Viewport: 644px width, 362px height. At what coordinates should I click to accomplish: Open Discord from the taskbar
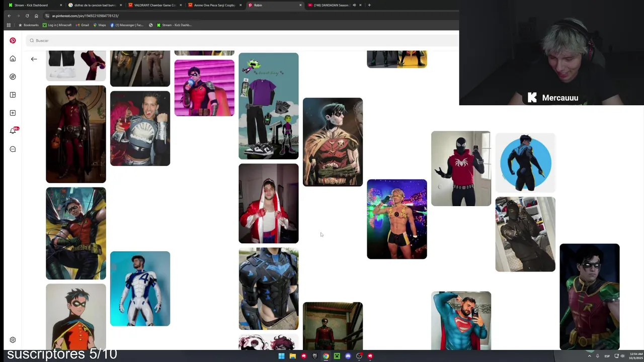pos(348,356)
